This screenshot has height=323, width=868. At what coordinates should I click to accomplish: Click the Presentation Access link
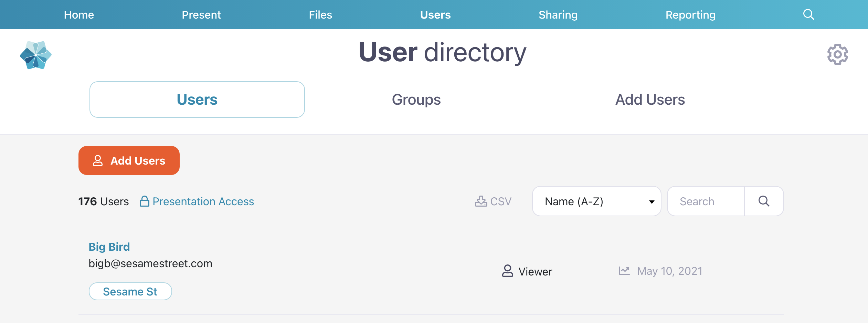203,201
